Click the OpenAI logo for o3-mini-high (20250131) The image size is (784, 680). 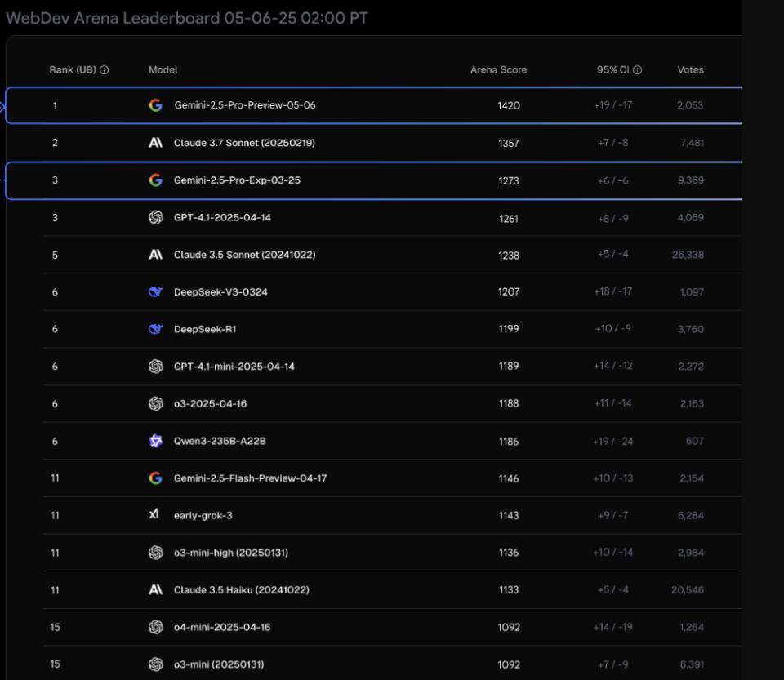tap(155, 553)
